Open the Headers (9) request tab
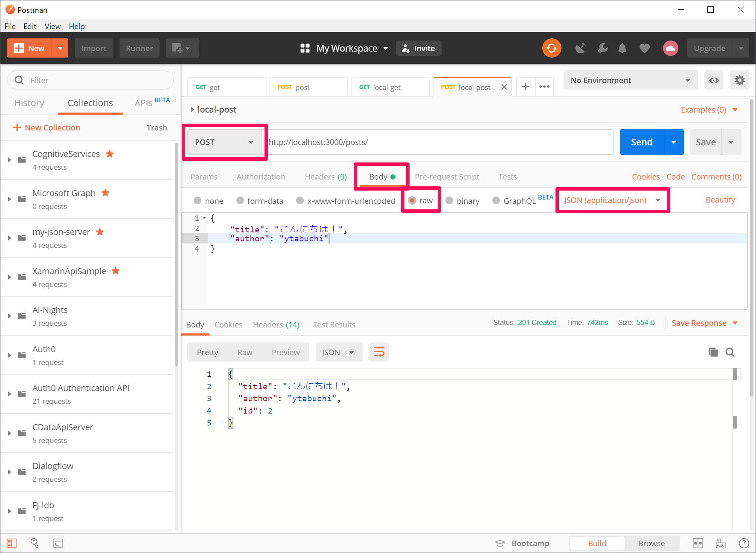Viewport: 756px width, 553px height. point(326,177)
